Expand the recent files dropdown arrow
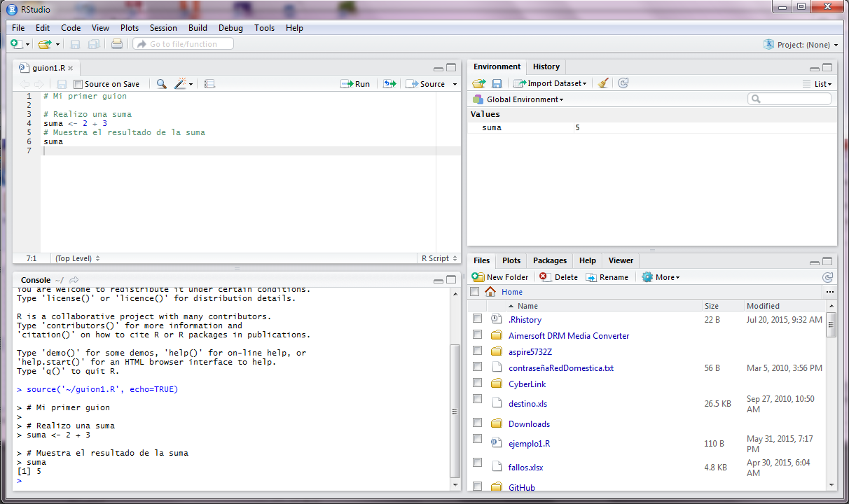 (x=58, y=45)
